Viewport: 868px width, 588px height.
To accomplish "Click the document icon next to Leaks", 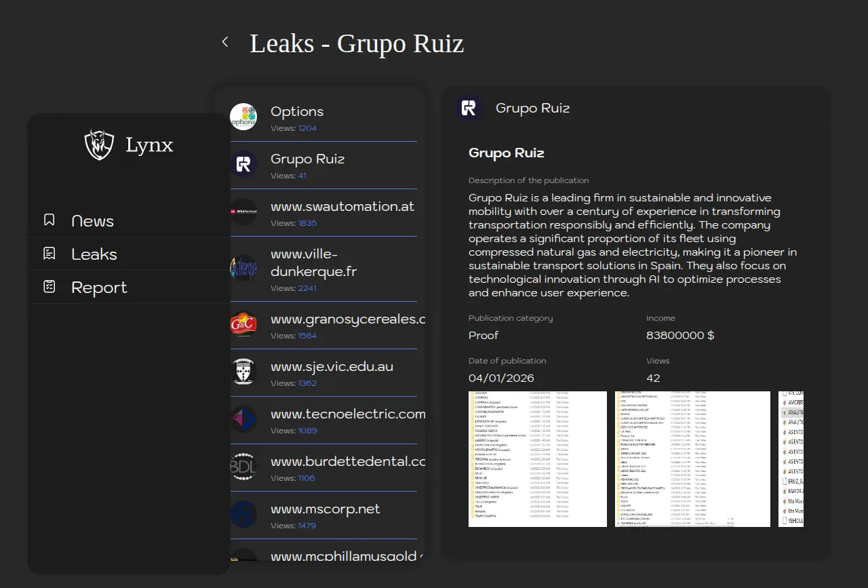I will 50,254.
